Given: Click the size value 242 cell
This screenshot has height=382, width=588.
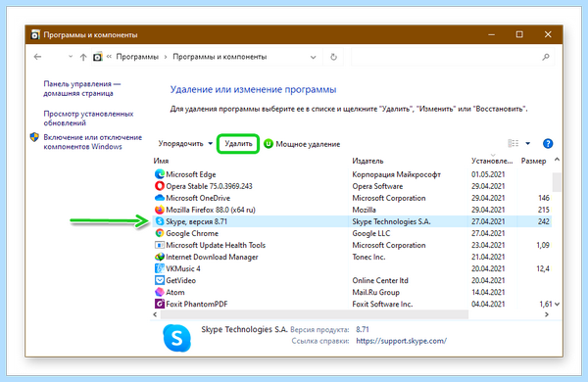Looking at the screenshot, I should click(543, 221).
